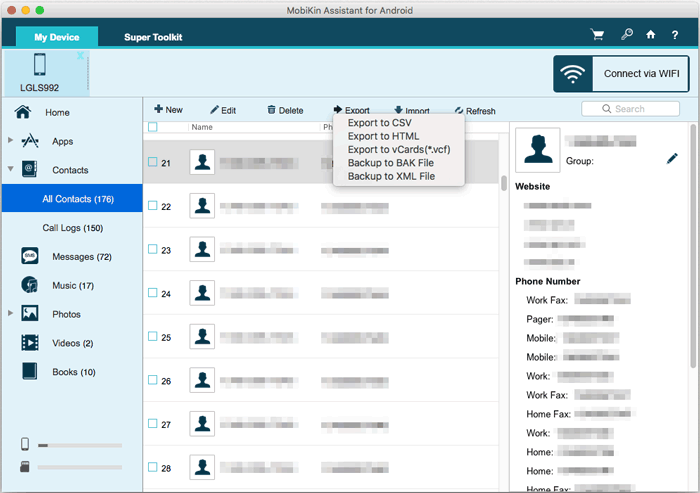
Task: Click the avatar of contact 28
Action: tap(202, 467)
